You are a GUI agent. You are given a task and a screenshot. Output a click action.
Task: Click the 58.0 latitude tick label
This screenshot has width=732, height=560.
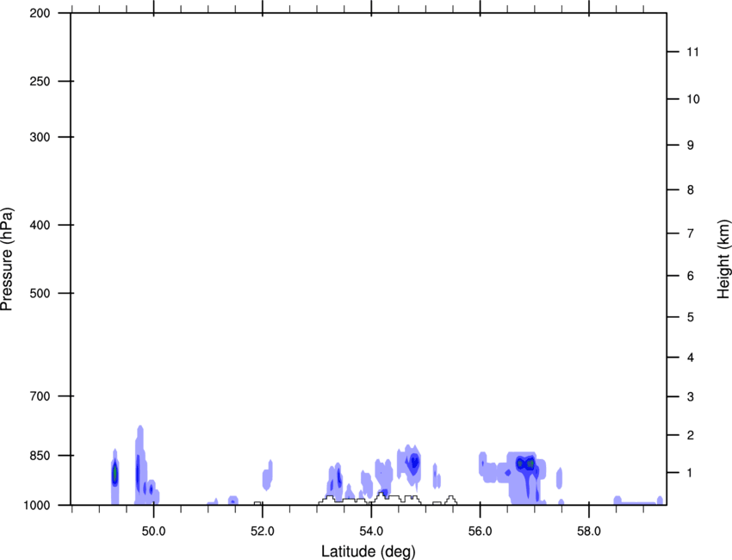pos(589,531)
